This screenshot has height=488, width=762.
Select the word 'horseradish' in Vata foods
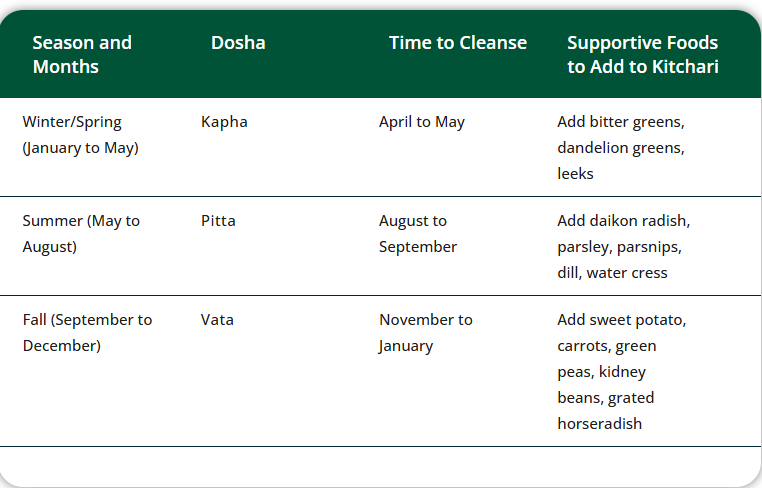[599, 424]
